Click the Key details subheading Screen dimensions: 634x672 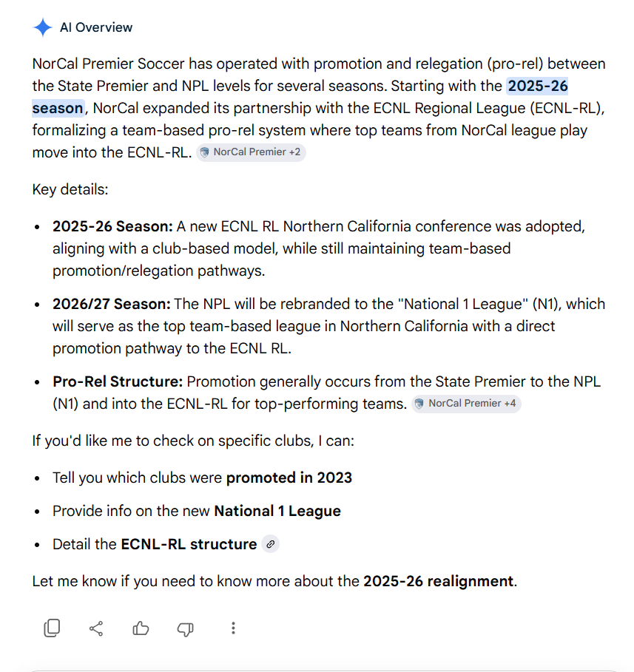tap(70, 189)
